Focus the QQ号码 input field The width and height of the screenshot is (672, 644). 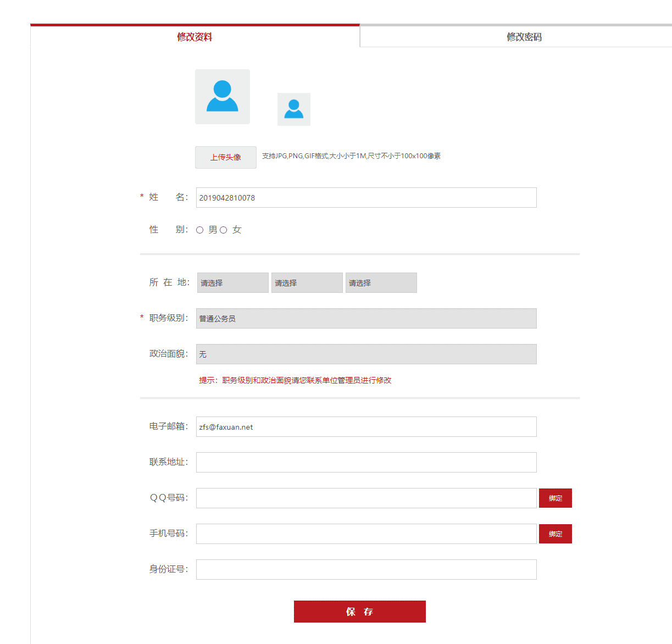366,498
